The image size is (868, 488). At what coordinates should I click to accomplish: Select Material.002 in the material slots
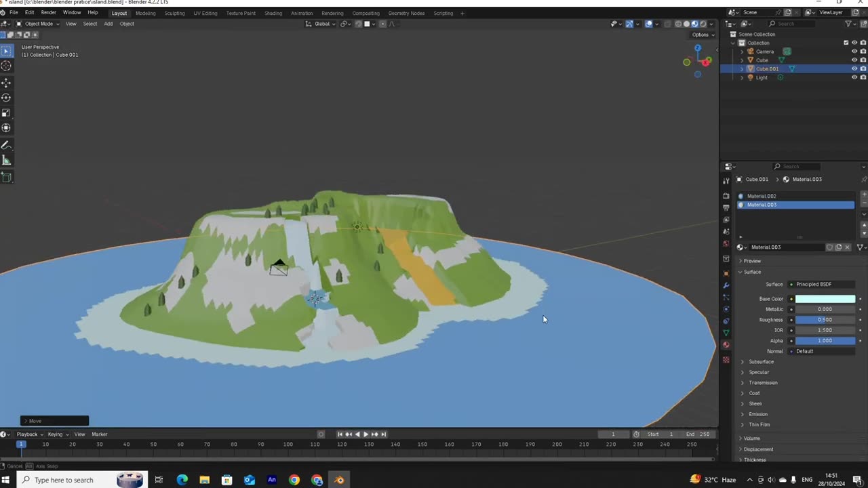[x=795, y=196]
